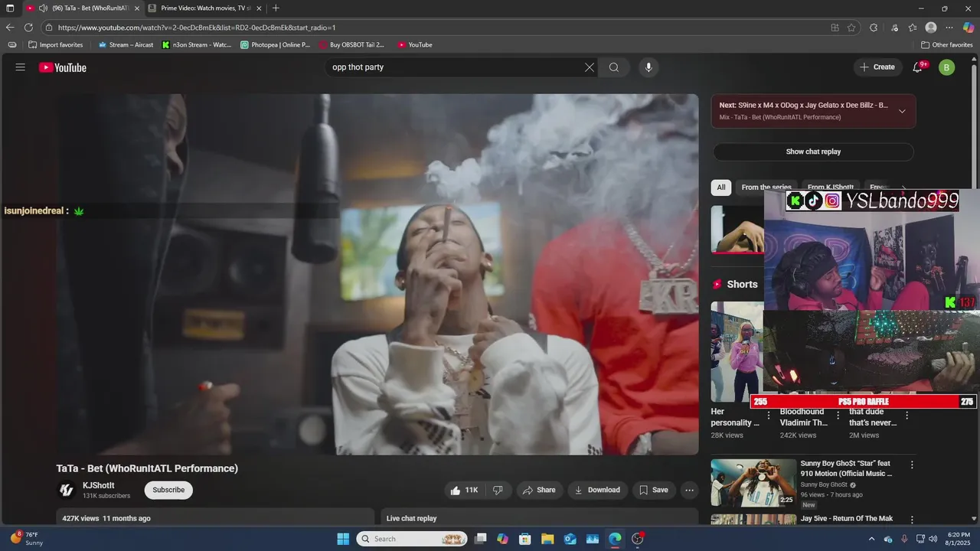The width and height of the screenshot is (980, 551).
Task: Open Photopea bookmark
Action: [276, 45]
